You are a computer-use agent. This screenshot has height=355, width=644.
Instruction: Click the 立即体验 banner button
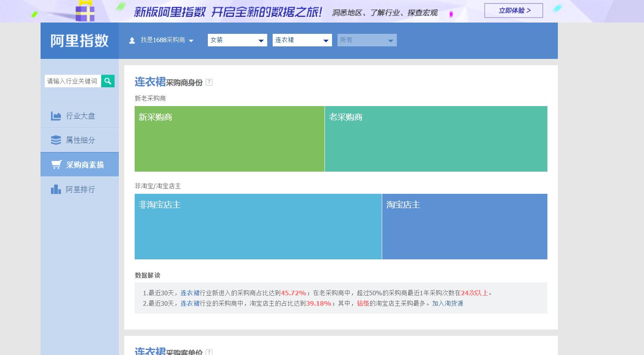pyautogui.click(x=514, y=10)
